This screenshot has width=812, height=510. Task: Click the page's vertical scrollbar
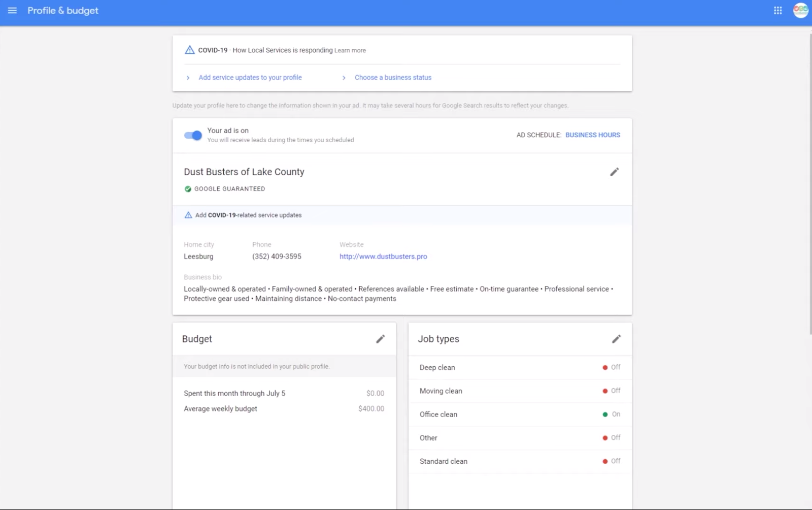point(810,183)
